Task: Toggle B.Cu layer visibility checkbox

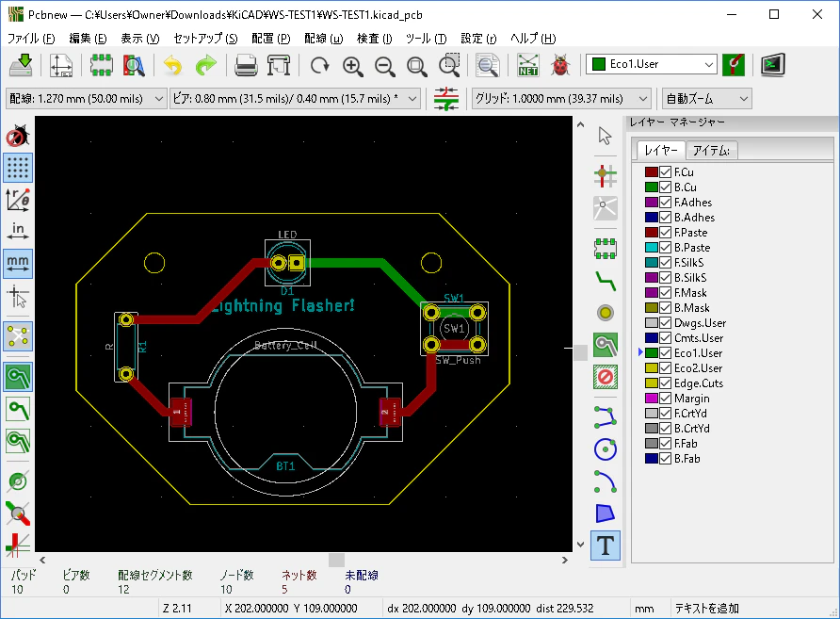Action: pyautogui.click(x=666, y=187)
